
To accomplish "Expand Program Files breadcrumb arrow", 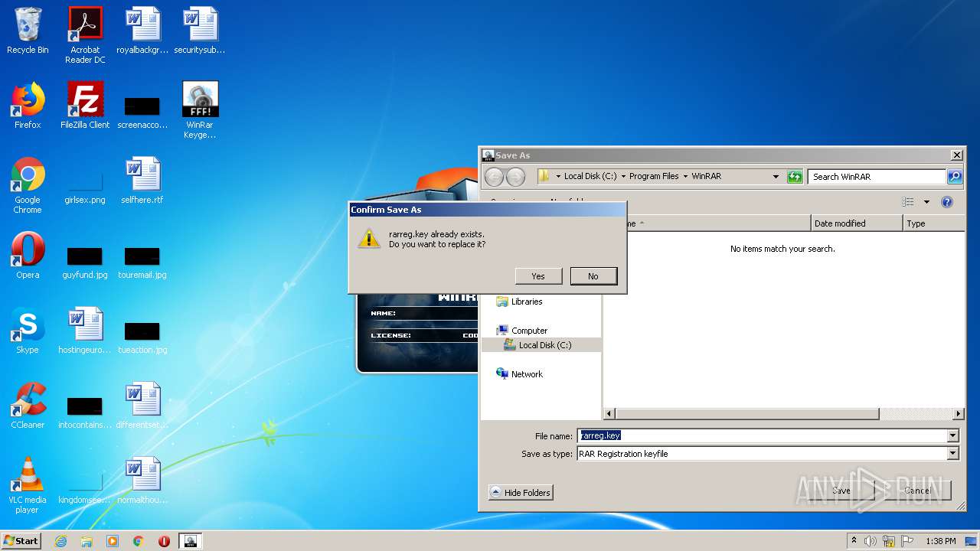I will (685, 176).
